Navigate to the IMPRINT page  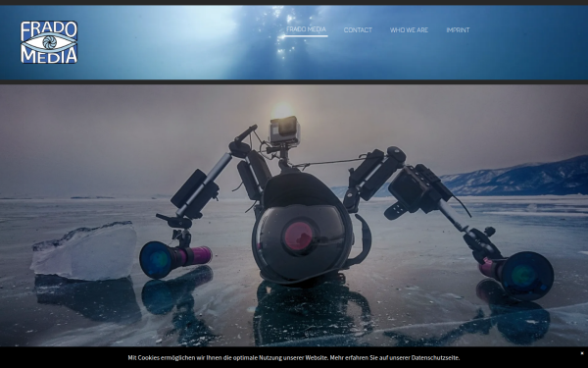point(458,30)
